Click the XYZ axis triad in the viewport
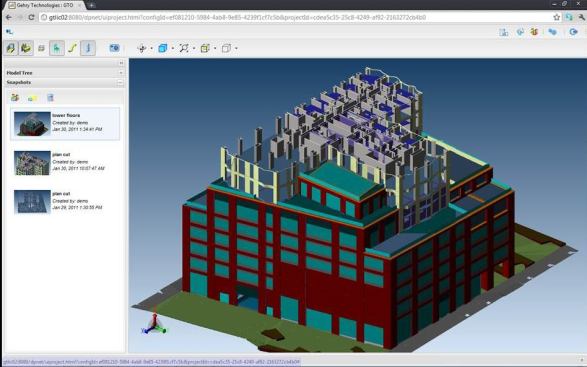The image size is (587, 367). click(154, 324)
